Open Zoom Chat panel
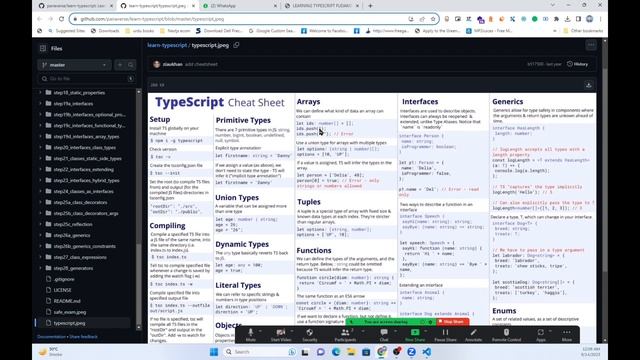The height and width of the screenshot is (360, 640). pos(384,335)
